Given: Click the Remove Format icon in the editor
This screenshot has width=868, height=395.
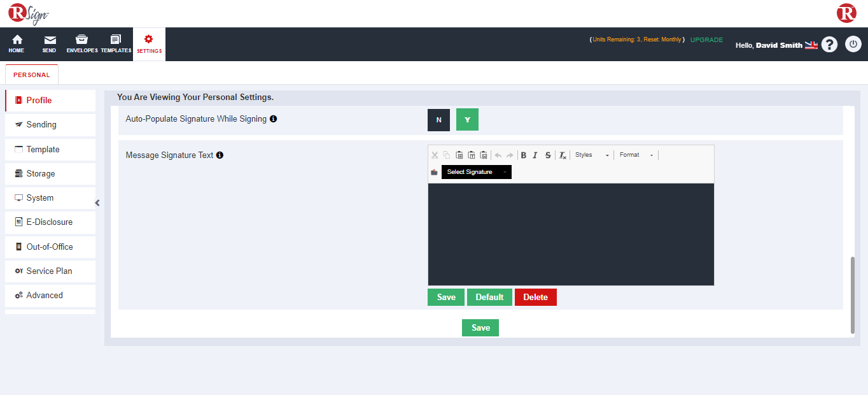Looking at the screenshot, I should point(563,155).
